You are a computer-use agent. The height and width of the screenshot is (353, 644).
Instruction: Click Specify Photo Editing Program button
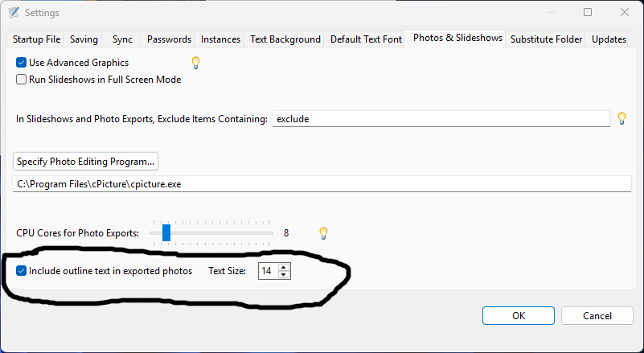tap(85, 162)
